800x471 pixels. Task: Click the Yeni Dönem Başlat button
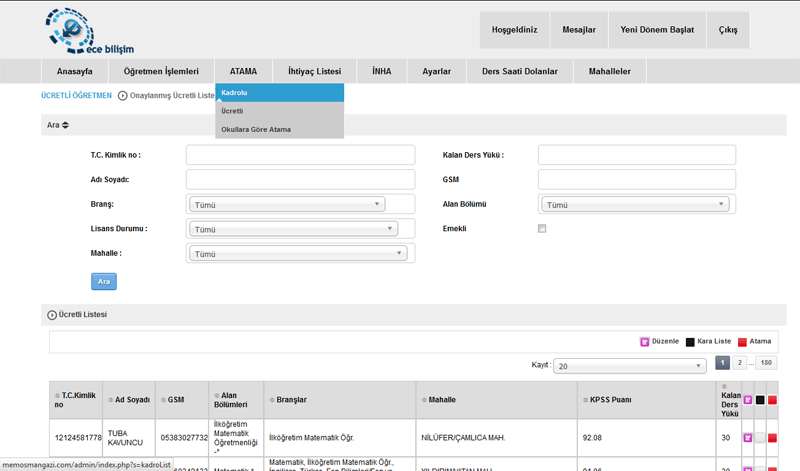pos(657,30)
